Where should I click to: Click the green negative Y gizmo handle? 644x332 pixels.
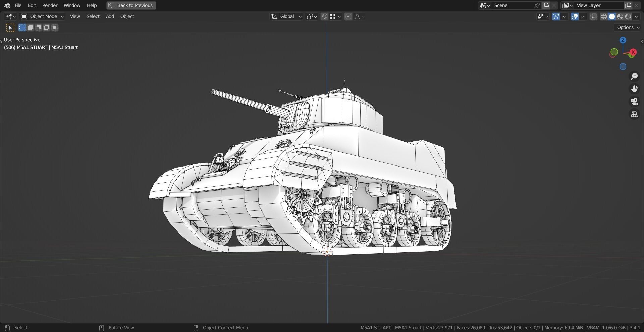pos(614,52)
